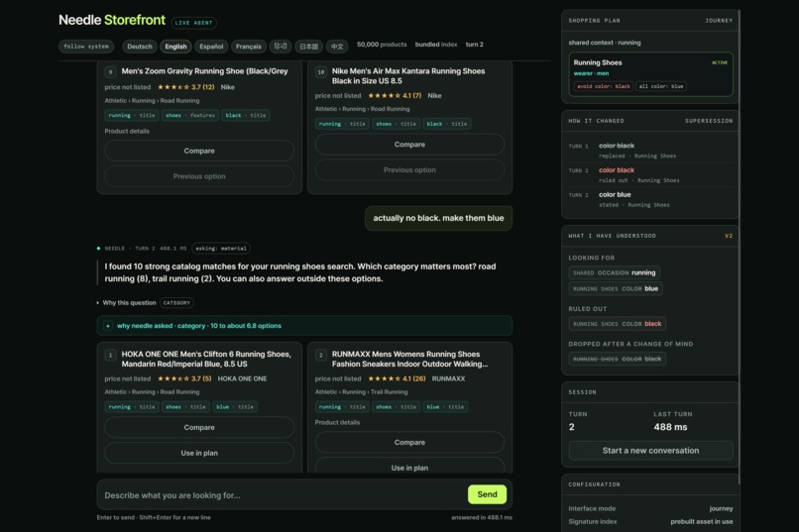Click the JOURNEY label in Shopping Plan
The width and height of the screenshot is (799, 532).
coord(719,21)
